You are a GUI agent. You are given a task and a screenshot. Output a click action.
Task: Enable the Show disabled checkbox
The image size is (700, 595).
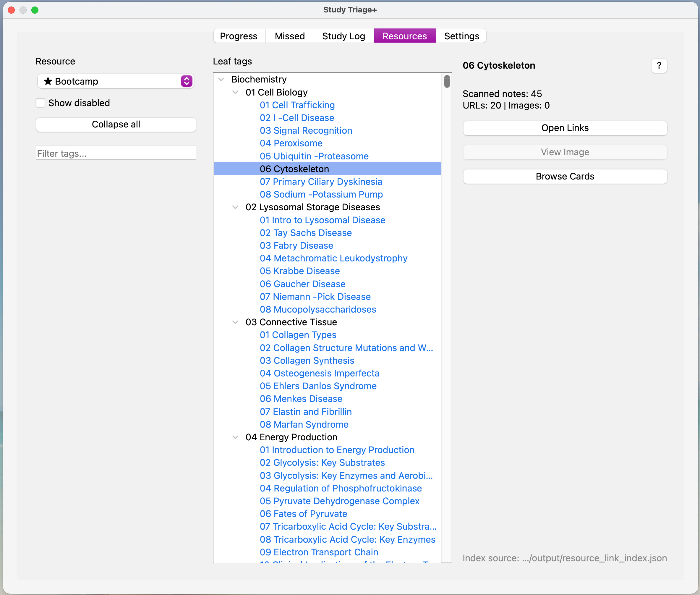point(40,103)
